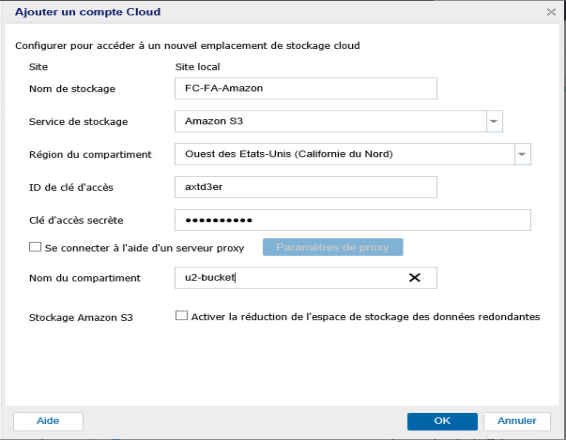Clear the Nom du compartiment field with X icon
Screen dimensions: 566x440
[414, 278]
